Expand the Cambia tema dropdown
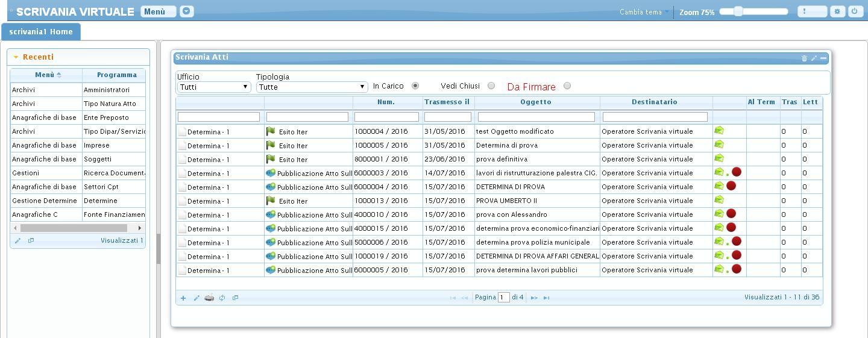 (643, 12)
